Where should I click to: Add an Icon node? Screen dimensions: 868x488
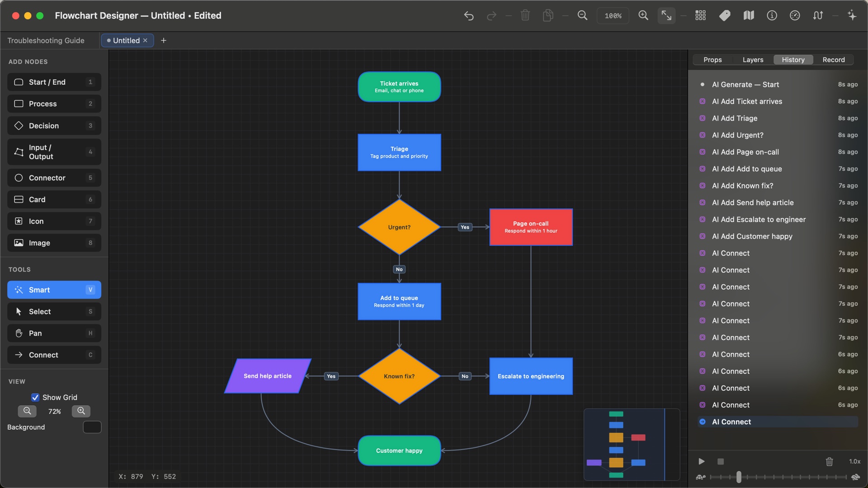(54, 221)
